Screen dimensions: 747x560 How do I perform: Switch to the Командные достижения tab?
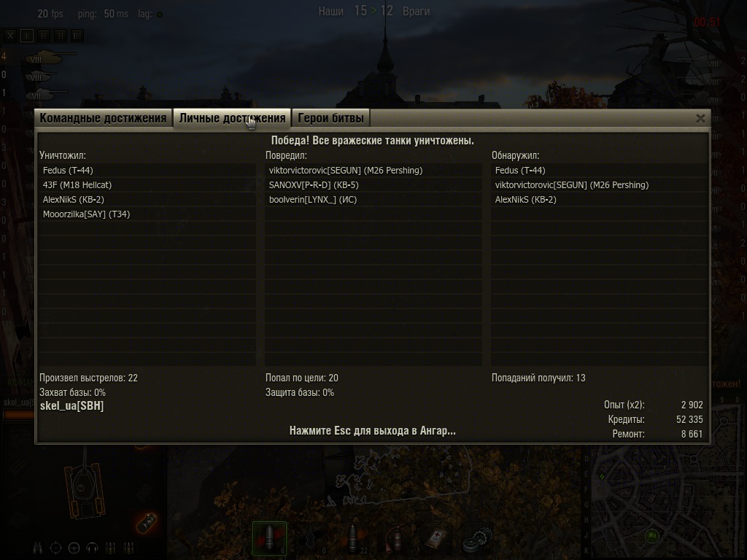[103, 118]
